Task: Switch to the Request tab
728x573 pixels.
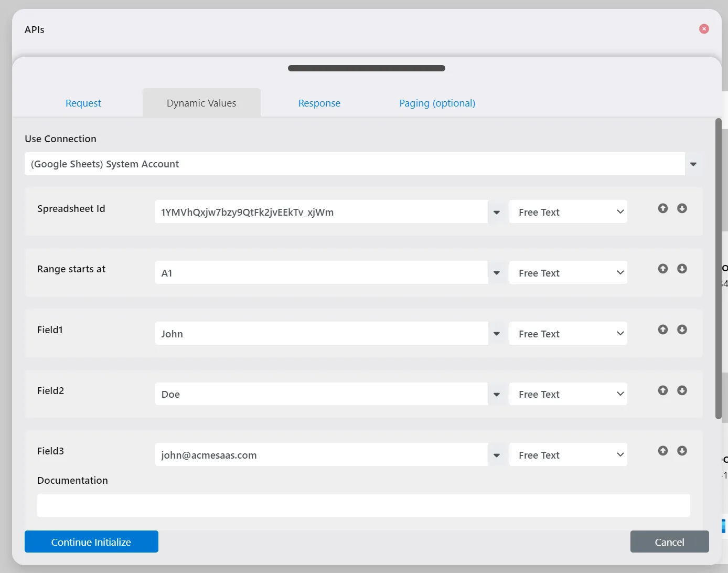Action: [83, 103]
